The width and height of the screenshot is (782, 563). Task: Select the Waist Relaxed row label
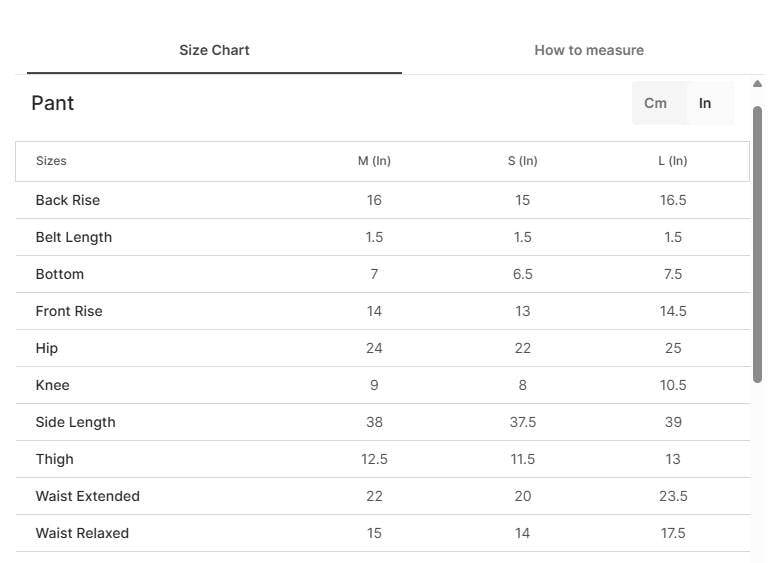82,533
